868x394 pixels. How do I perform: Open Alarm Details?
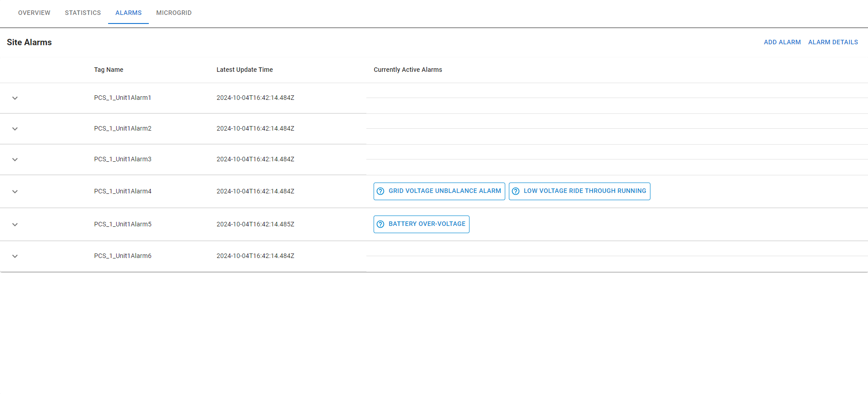833,42
